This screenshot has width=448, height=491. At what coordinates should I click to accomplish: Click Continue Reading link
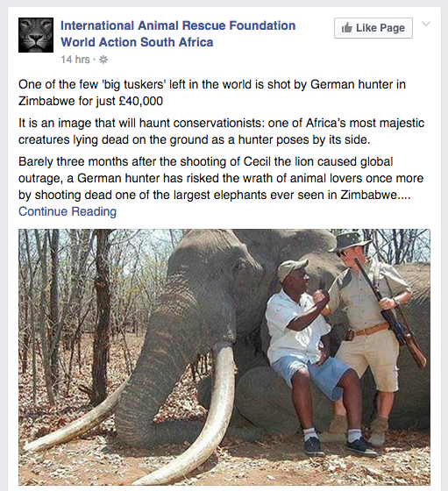pyautogui.click(x=68, y=211)
